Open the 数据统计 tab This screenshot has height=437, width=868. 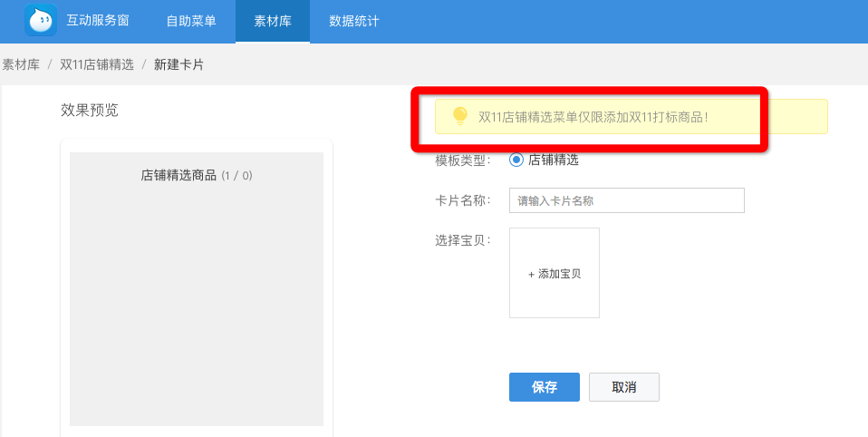tap(353, 21)
